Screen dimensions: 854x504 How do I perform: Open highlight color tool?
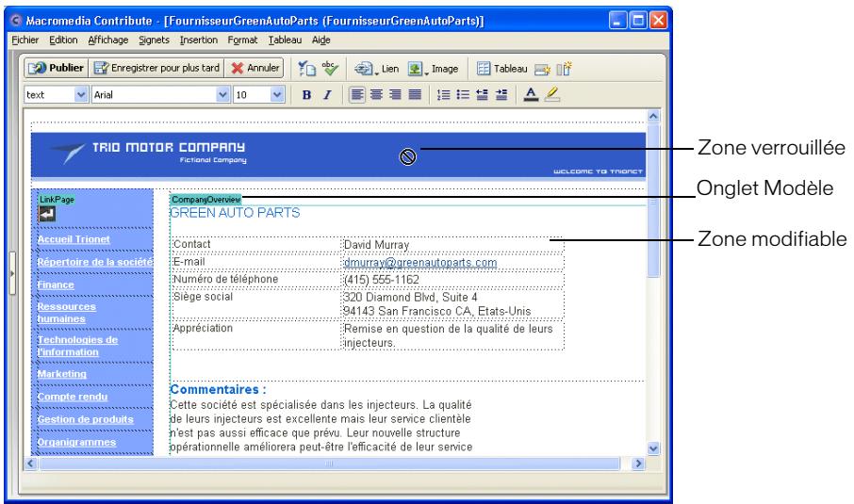click(552, 95)
